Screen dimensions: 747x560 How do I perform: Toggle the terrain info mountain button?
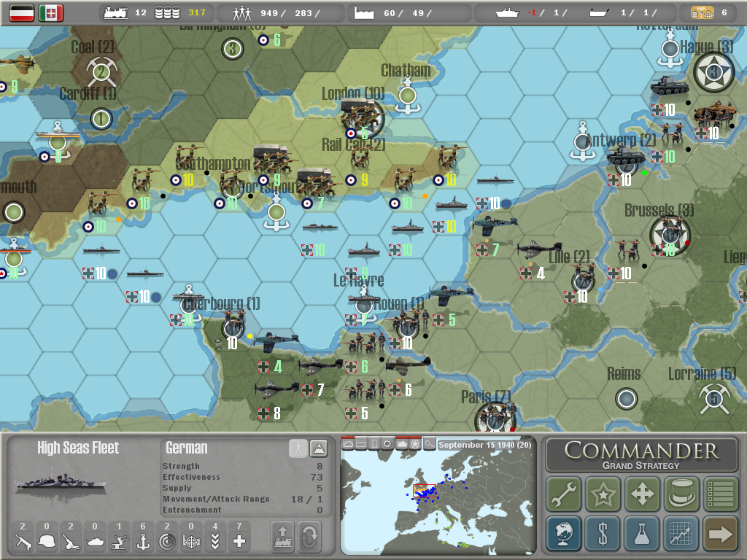319,448
